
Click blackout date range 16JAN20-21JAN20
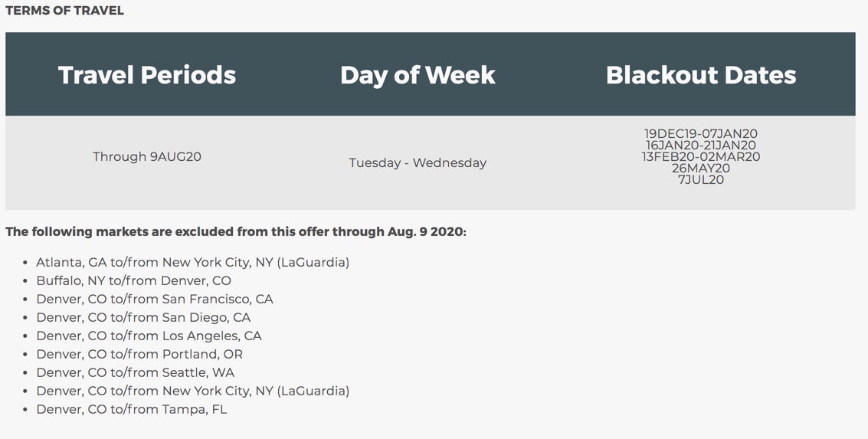(701, 146)
